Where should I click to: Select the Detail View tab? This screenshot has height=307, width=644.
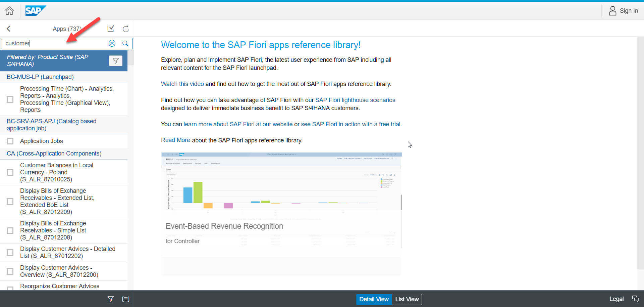click(374, 299)
